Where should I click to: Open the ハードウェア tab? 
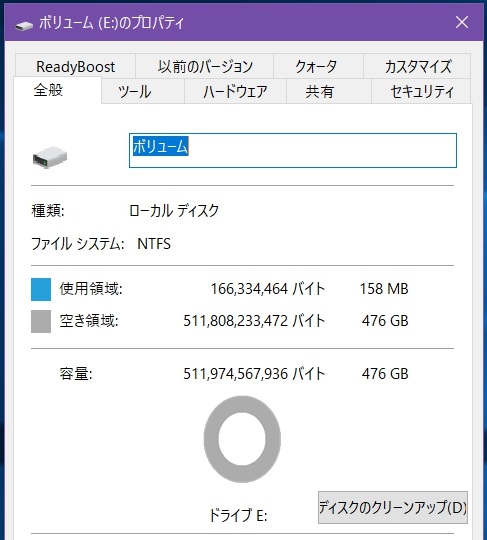tap(236, 92)
